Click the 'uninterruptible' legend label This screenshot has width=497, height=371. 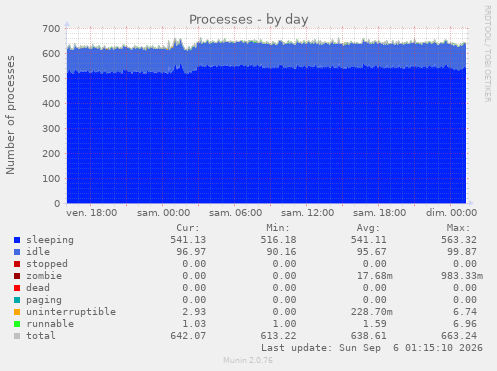[71, 312]
